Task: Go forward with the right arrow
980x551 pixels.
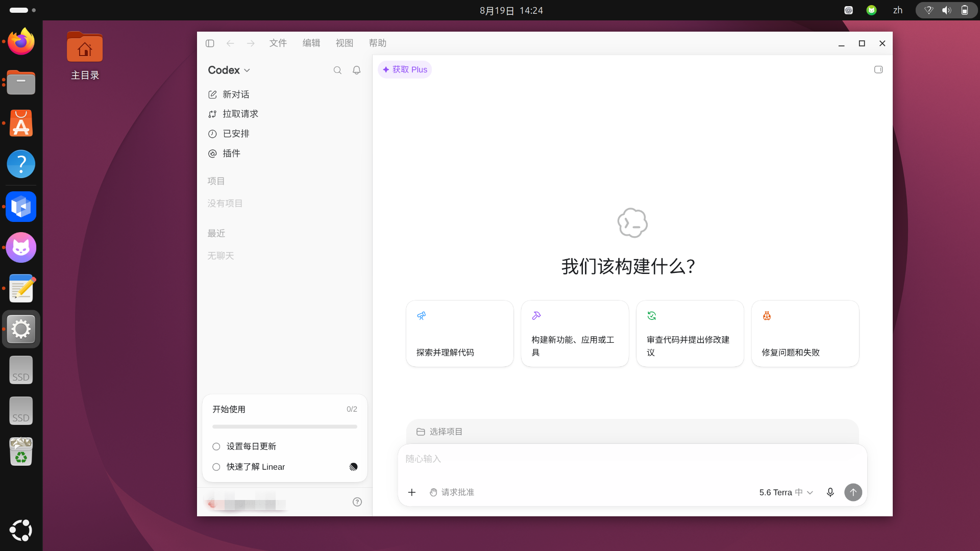Action: point(251,43)
